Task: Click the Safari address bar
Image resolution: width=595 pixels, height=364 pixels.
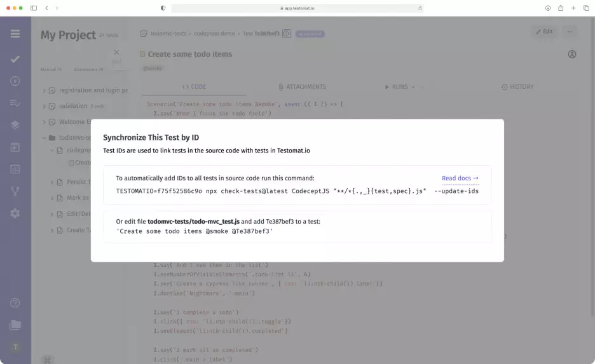Action: point(297,8)
